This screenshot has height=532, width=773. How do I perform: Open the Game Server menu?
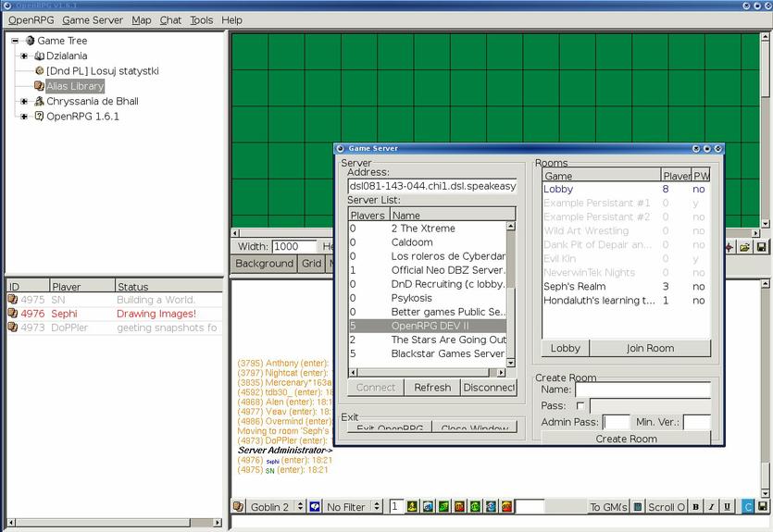coord(93,20)
